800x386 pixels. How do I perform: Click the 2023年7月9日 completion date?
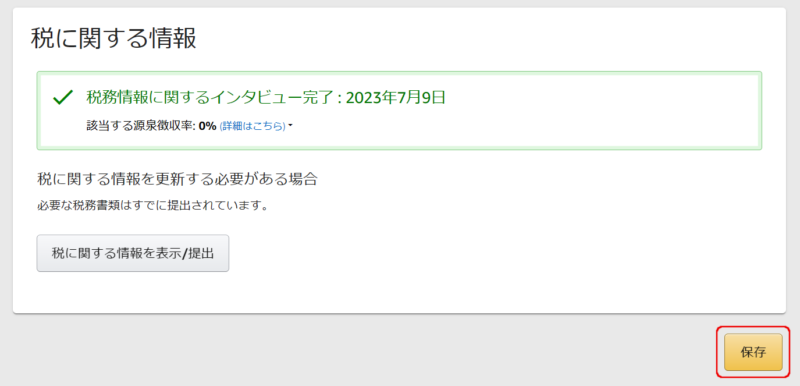coord(396,97)
